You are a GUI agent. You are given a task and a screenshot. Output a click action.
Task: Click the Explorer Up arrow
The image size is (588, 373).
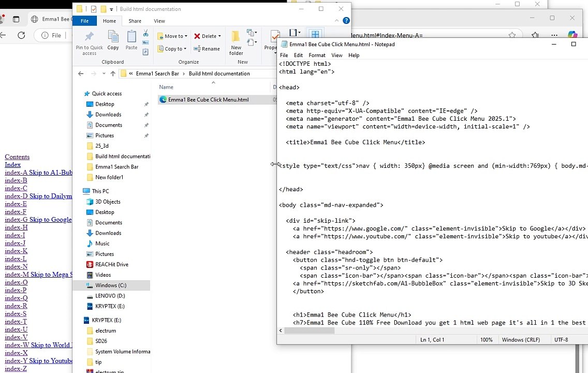(x=113, y=74)
